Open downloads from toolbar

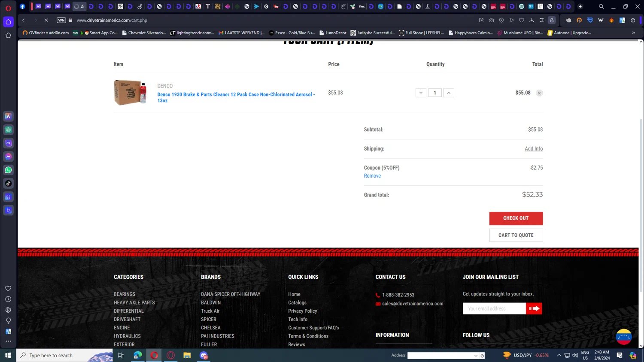[532, 20]
